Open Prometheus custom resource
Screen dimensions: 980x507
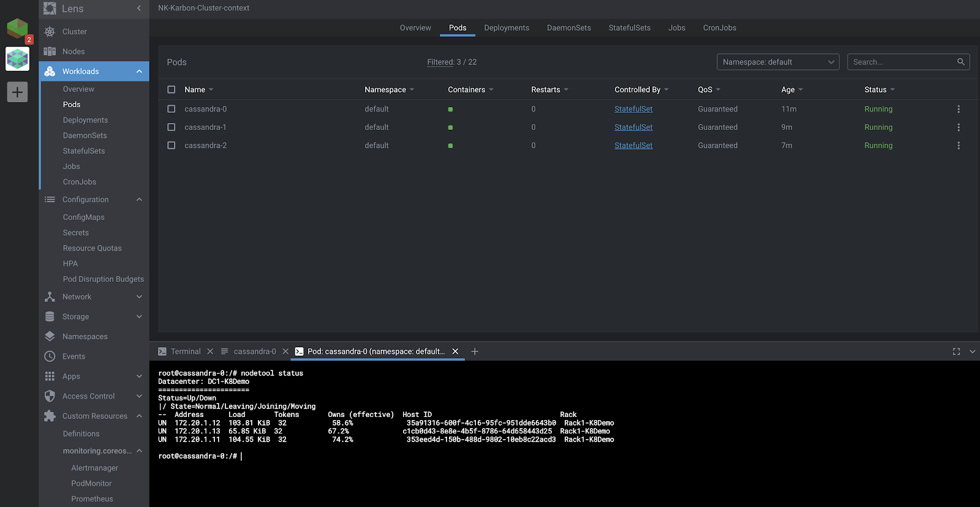coord(92,499)
